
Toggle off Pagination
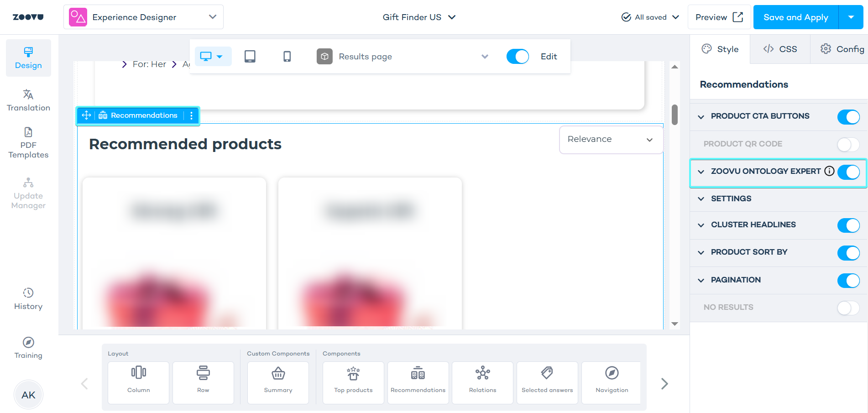848,280
